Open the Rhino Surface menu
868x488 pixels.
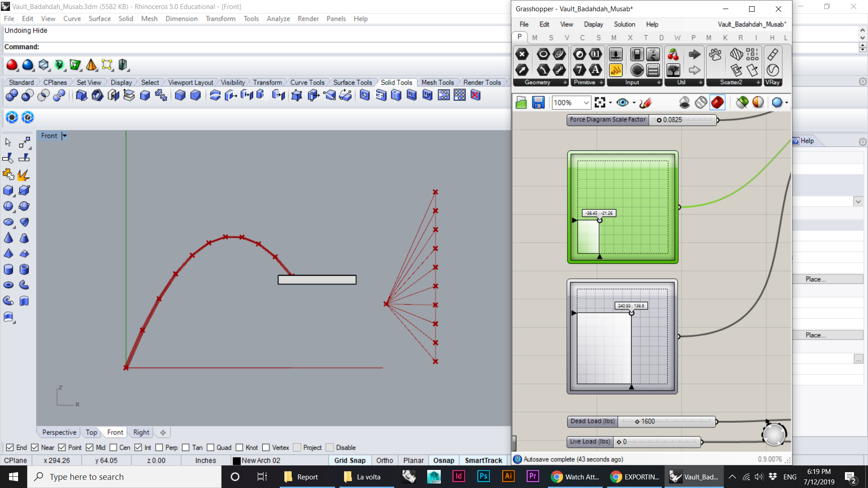click(99, 19)
